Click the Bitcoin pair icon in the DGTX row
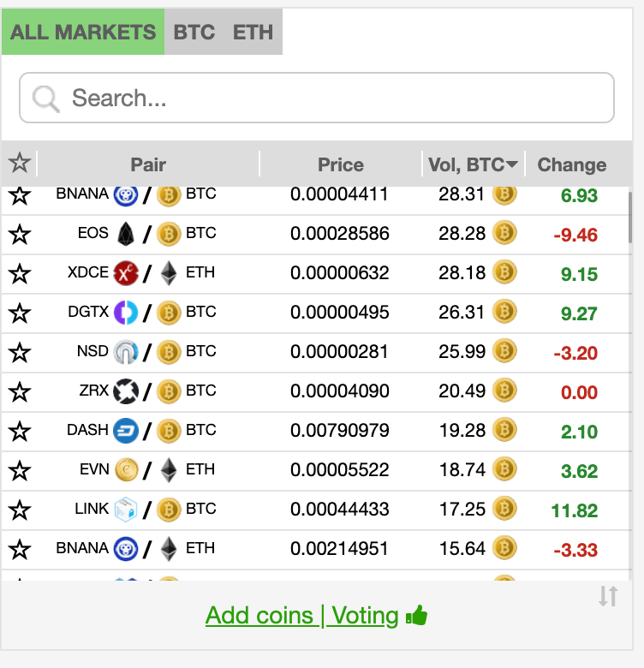 click(169, 313)
